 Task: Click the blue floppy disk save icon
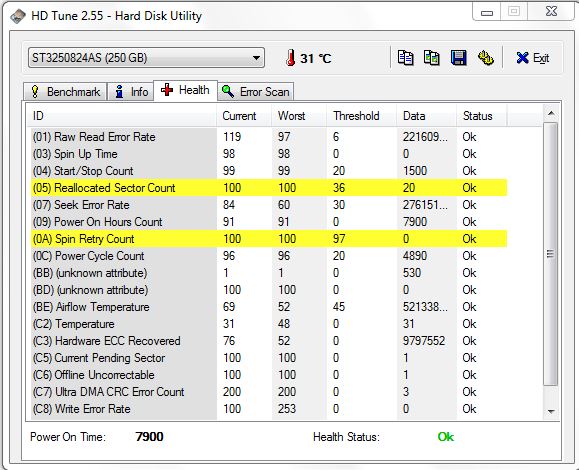tap(458, 58)
